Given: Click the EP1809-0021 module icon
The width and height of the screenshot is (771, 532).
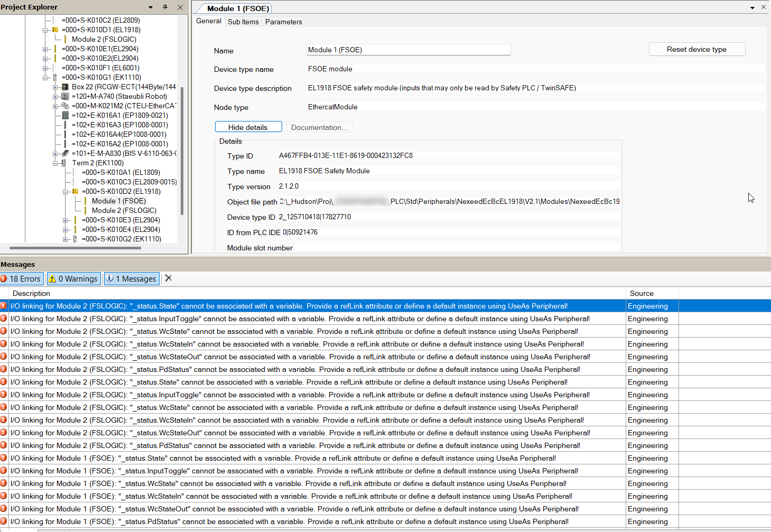Looking at the screenshot, I should pyautogui.click(x=65, y=115).
